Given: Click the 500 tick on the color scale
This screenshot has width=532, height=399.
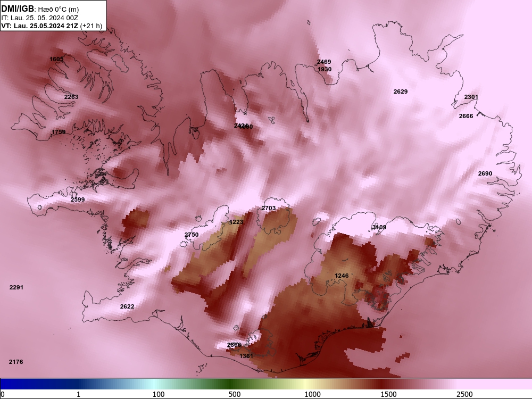Looking at the screenshot, I should point(235,394).
